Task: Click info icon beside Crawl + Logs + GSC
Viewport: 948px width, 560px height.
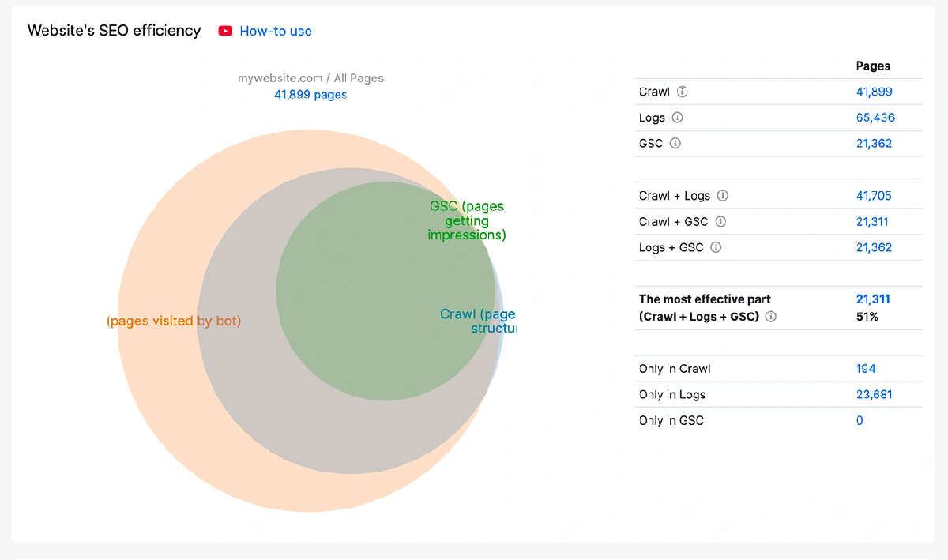Action: click(770, 317)
